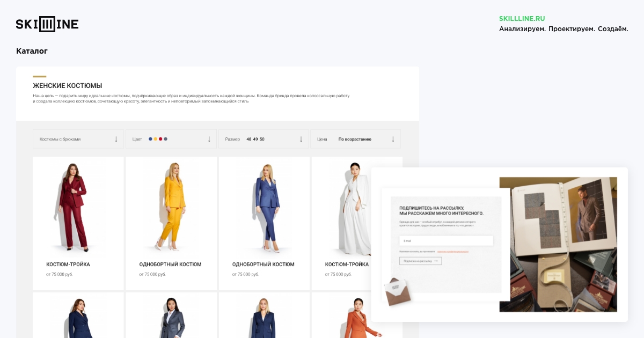Select size 48
This screenshot has height=338, width=644.
[x=248, y=139]
